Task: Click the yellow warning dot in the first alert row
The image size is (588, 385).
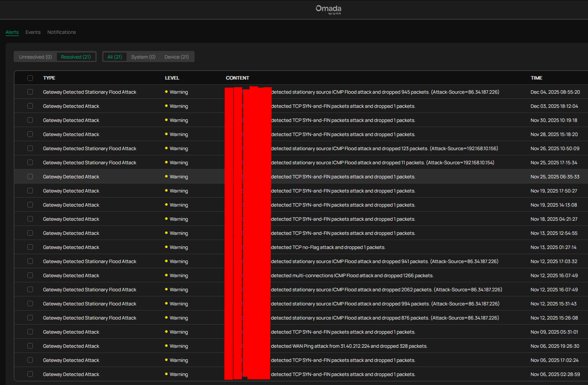Action: [x=167, y=92]
